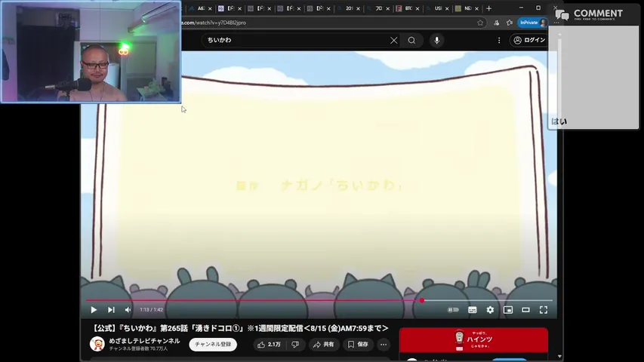Click the ハインツ advertisement banner

(473, 340)
